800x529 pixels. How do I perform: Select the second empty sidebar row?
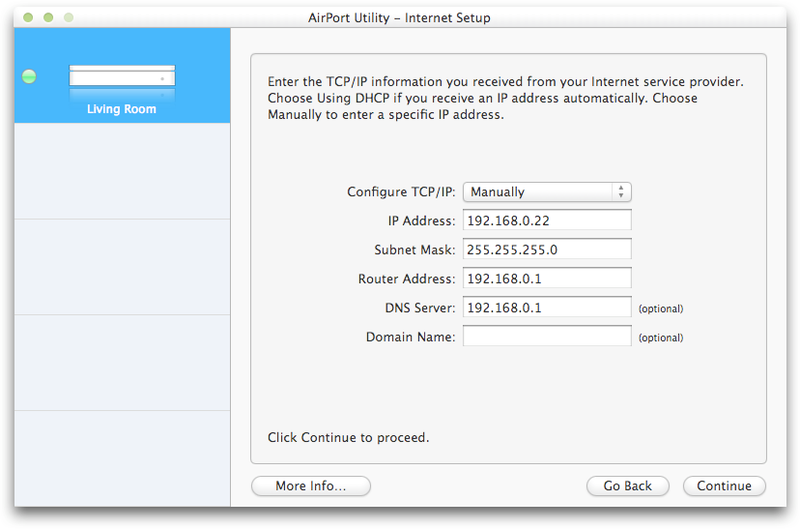(x=122, y=267)
